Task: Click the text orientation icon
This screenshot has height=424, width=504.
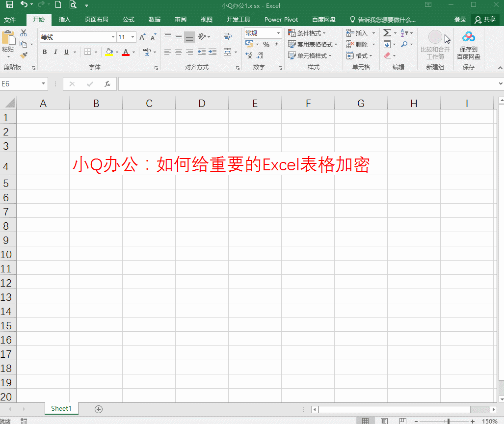Action: [202, 37]
